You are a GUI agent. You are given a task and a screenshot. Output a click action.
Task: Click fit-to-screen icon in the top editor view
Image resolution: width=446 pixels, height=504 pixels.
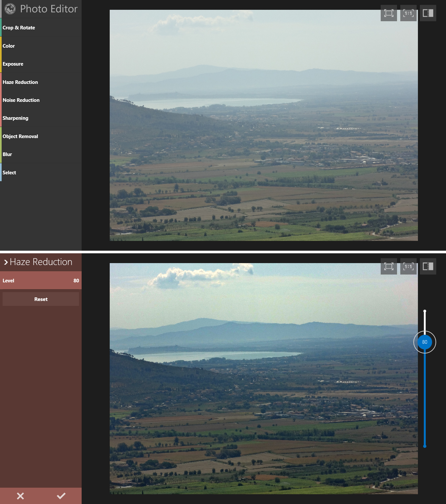click(x=389, y=13)
